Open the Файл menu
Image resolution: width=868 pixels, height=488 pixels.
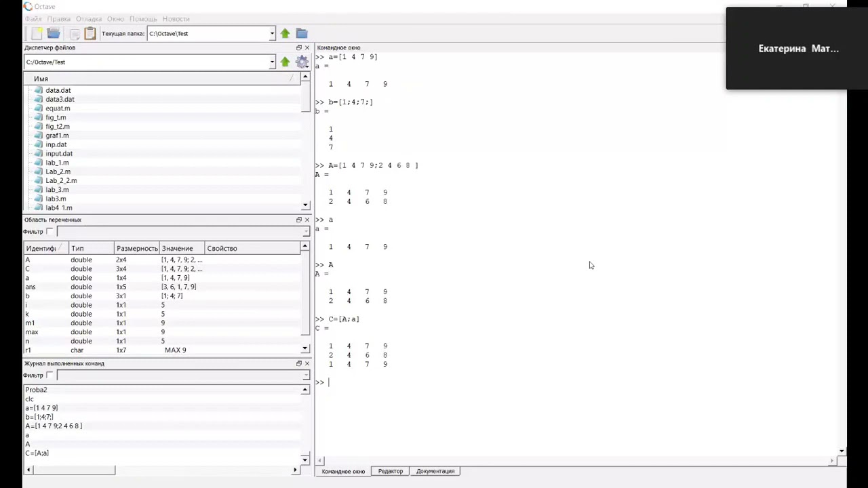[x=33, y=19]
